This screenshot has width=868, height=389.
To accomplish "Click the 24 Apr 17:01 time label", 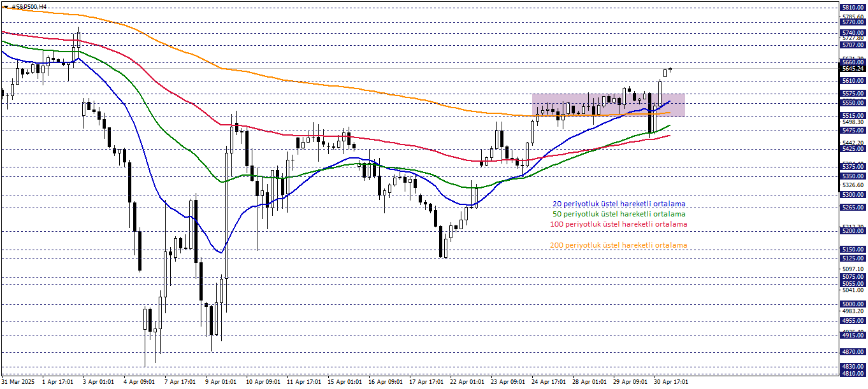I will coord(549,383).
